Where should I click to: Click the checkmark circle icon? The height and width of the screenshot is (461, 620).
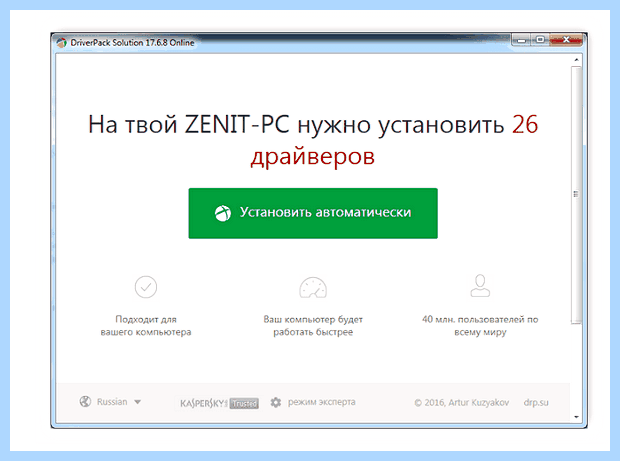pos(146,287)
